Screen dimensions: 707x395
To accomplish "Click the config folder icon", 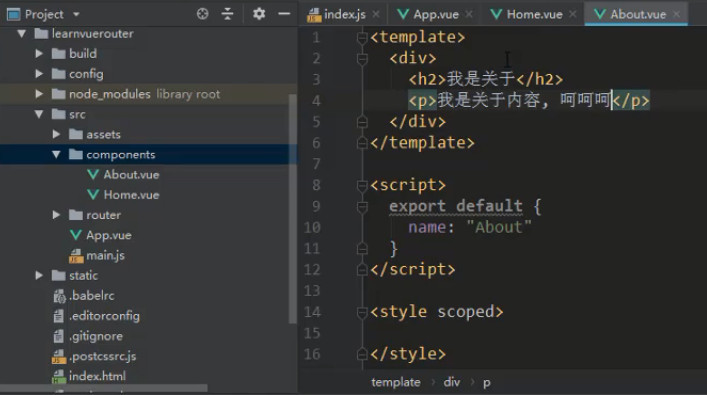I will (59, 73).
